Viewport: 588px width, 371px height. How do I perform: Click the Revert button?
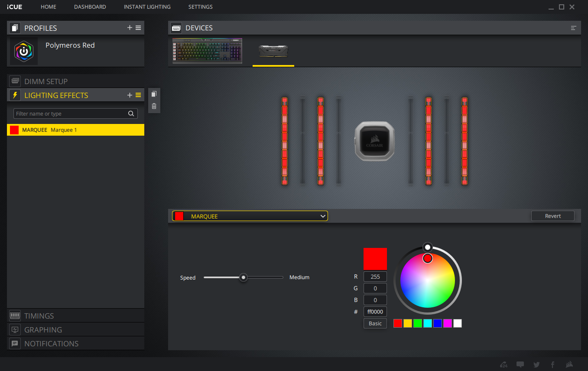[x=552, y=216]
